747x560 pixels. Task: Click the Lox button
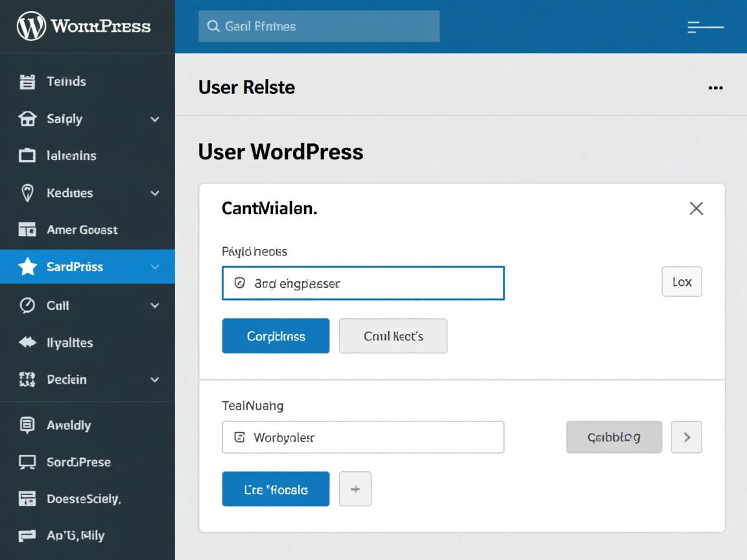(x=682, y=282)
